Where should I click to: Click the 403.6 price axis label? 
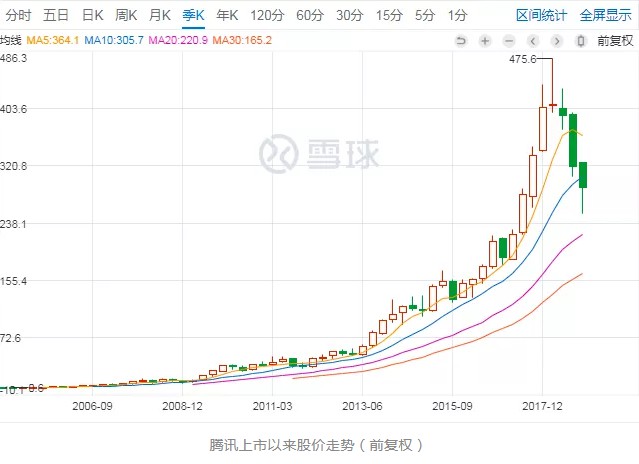pos(13,109)
